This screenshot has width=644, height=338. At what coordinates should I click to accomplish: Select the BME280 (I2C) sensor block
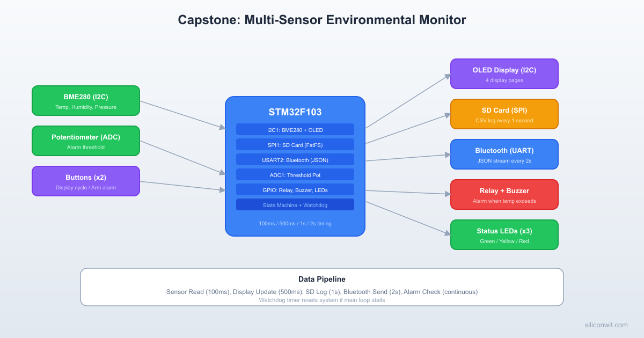(x=85, y=100)
